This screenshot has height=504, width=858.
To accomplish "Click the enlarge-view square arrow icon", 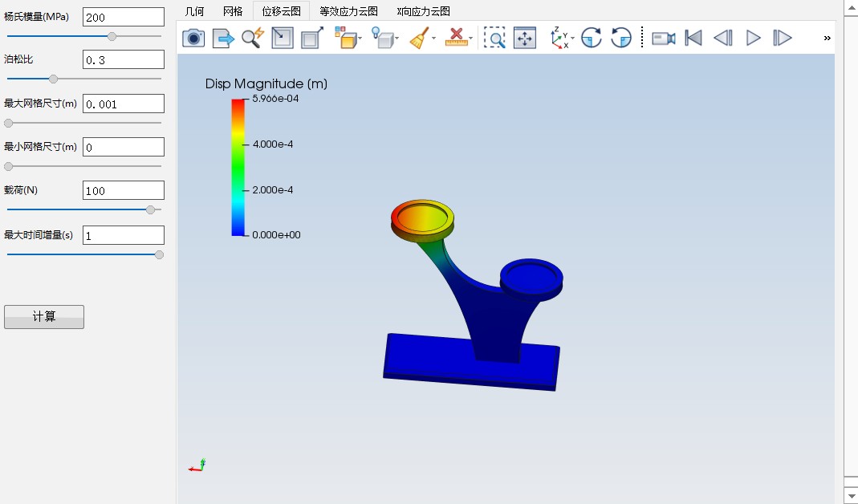I will (312, 38).
